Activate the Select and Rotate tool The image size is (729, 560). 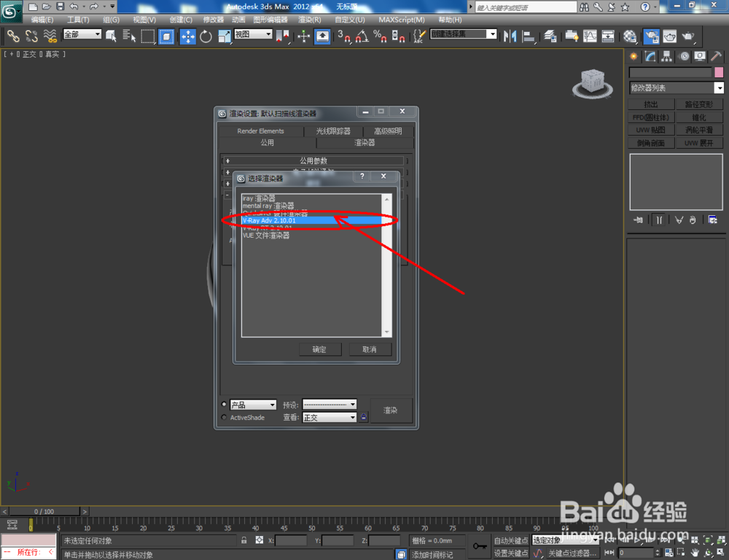click(206, 36)
